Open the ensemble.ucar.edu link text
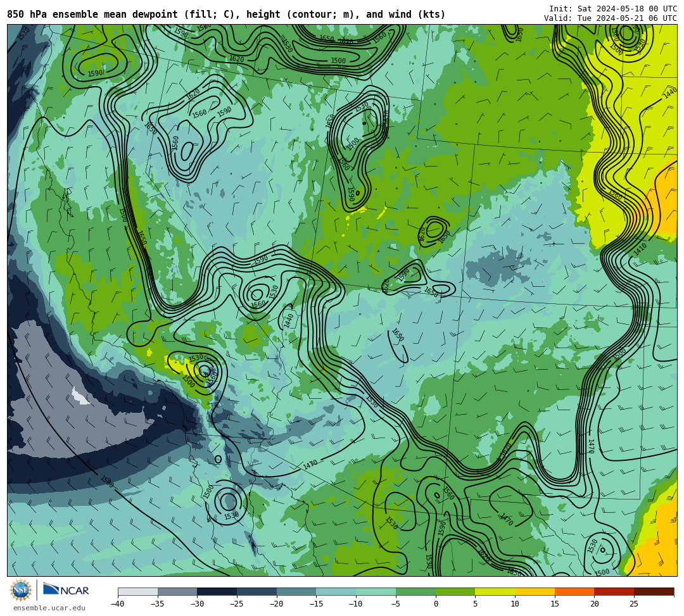Viewport: 684px width, 616px height. pos(49,608)
